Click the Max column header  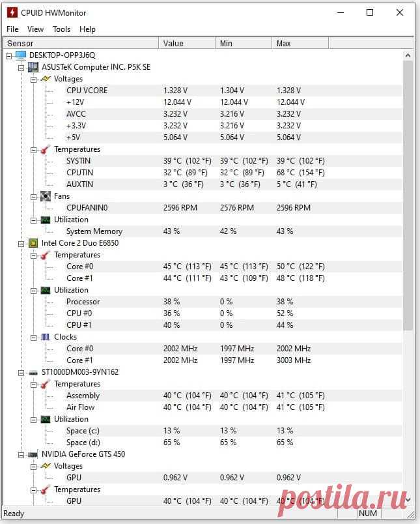(x=300, y=44)
